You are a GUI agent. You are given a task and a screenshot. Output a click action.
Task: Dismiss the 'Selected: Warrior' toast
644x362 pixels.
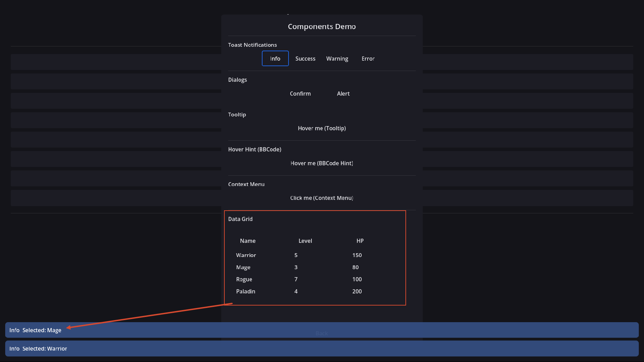pos(322,348)
